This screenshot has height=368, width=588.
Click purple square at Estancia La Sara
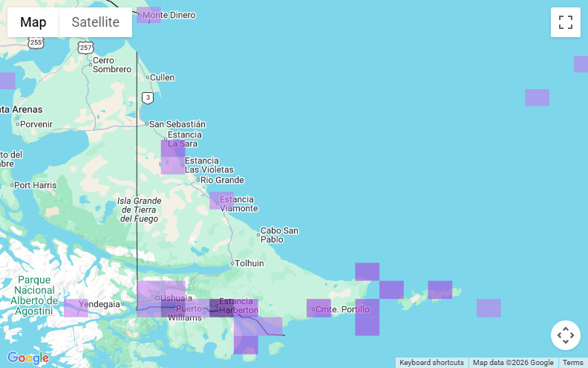(173, 147)
